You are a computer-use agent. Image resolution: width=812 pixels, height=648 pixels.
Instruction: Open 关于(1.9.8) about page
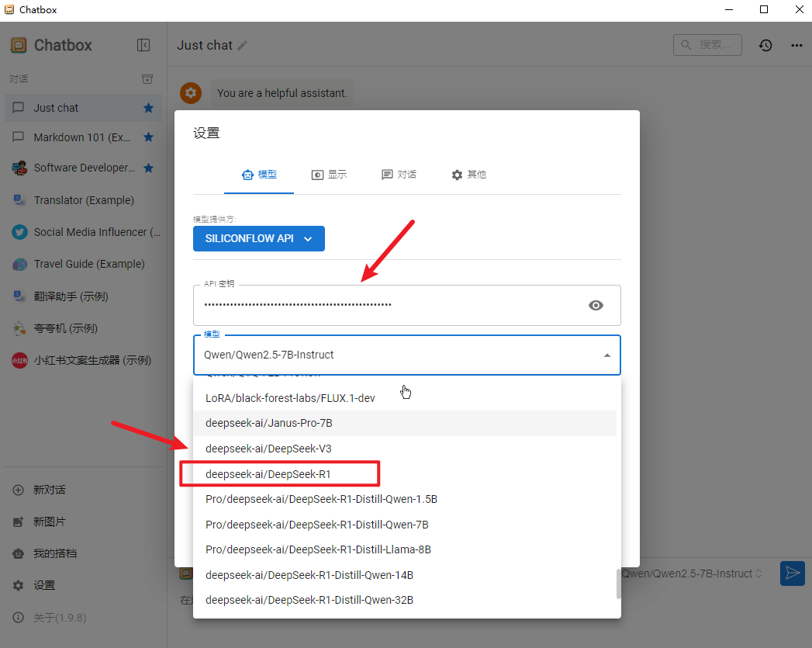[x=84, y=618]
